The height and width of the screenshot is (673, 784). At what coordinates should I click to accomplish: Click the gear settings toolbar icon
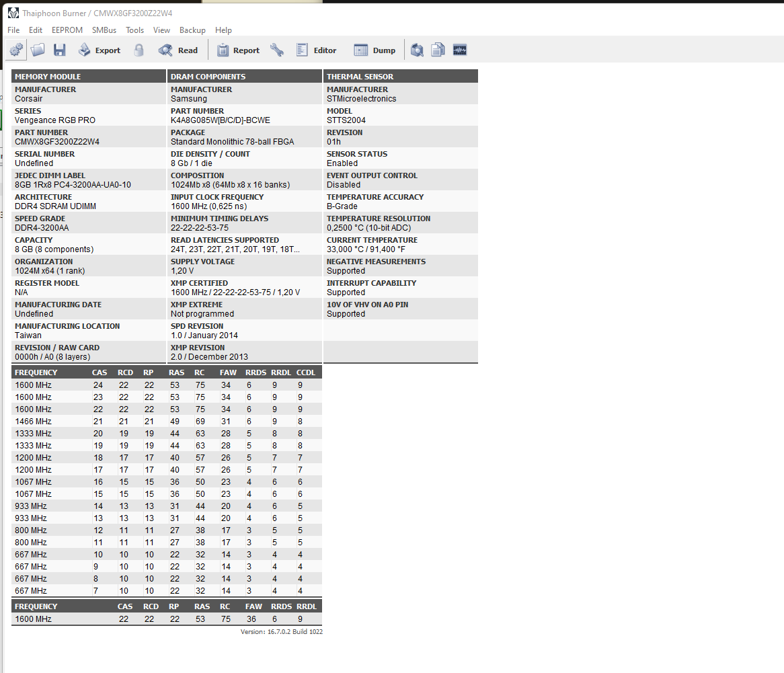pyautogui.click(x=16, y=50)
